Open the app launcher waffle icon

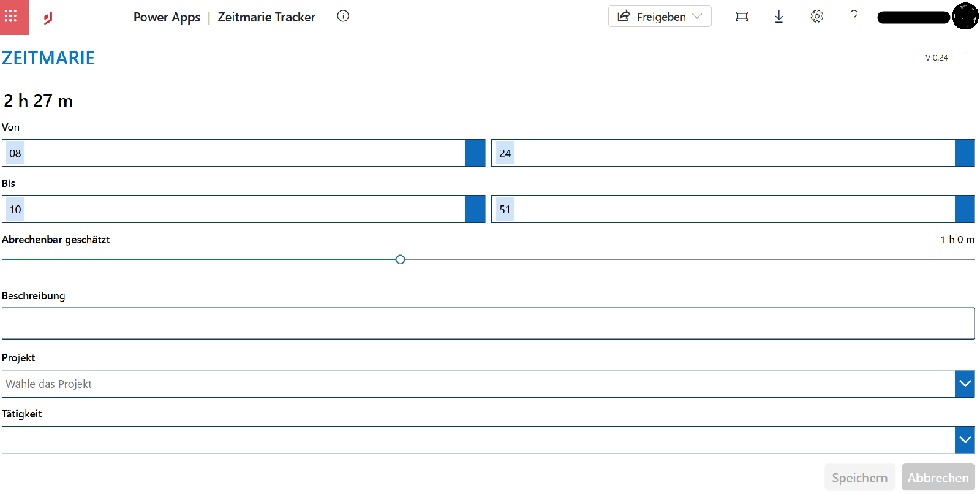click(x=11, y=17)
